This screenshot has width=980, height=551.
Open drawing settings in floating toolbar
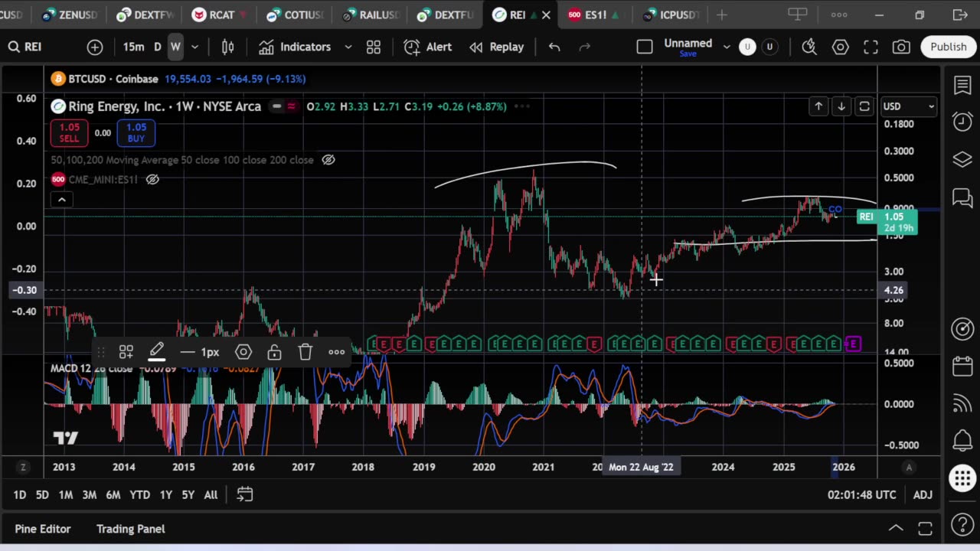pyautogui.click(x=243, y=352)
